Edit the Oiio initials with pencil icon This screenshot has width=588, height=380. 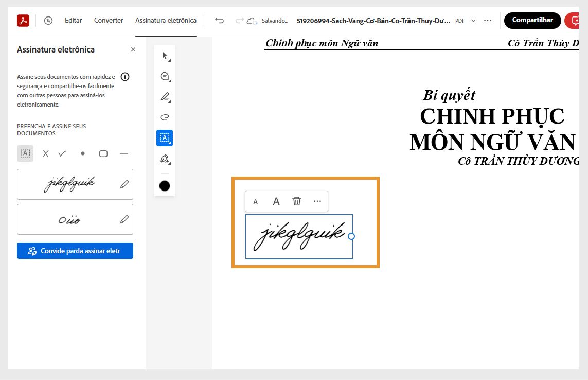(x=124, y=219)
